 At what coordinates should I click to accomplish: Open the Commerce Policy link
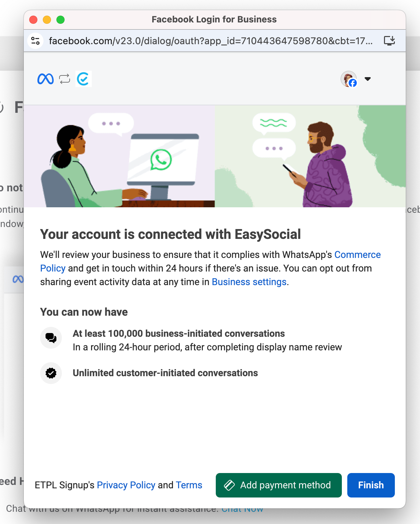point(210,261)
